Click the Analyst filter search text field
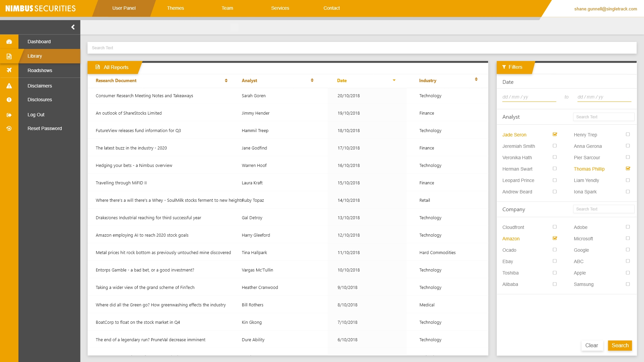The height and width of the screenshot is (362, 644). click(603, 117)
